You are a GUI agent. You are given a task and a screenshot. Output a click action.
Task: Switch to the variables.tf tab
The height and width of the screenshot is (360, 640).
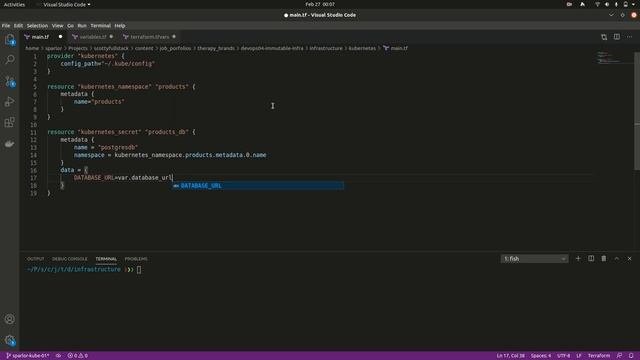(92, 37)
